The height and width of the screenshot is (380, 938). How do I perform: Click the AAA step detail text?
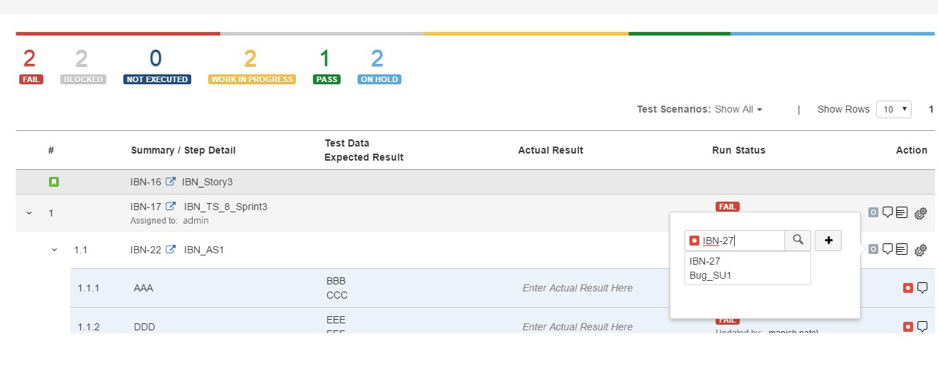[x=144, y=288]
